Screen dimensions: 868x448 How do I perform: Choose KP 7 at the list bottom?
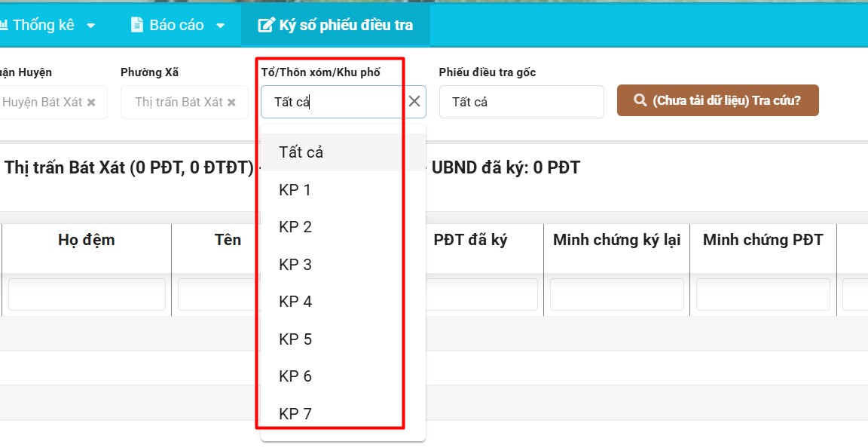(295, 413)
